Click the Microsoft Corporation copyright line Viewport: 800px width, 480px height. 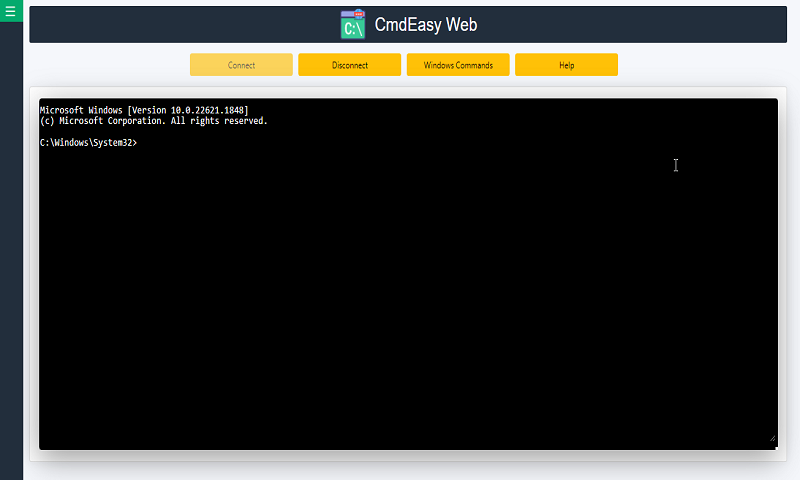(x=154, y=121)
